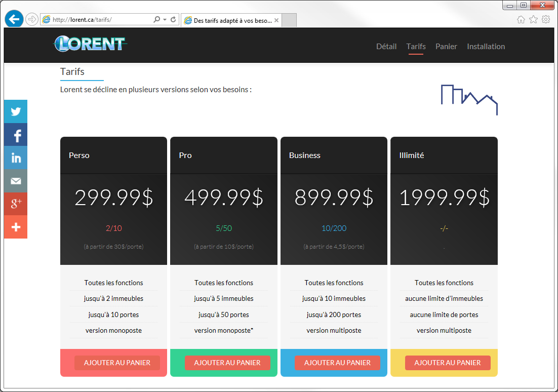Viewport: 558px width, 392px height.
Task: Open more sharing options plus icon
Action: tap(16, 227)
